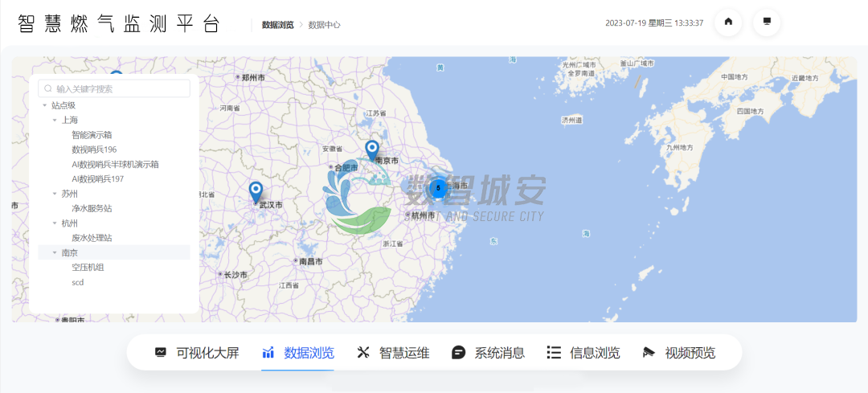The width and height of the screenshot is (868, 393).
Task: Collapse the 苏州 tree group
Action: [x=55, y=194]
